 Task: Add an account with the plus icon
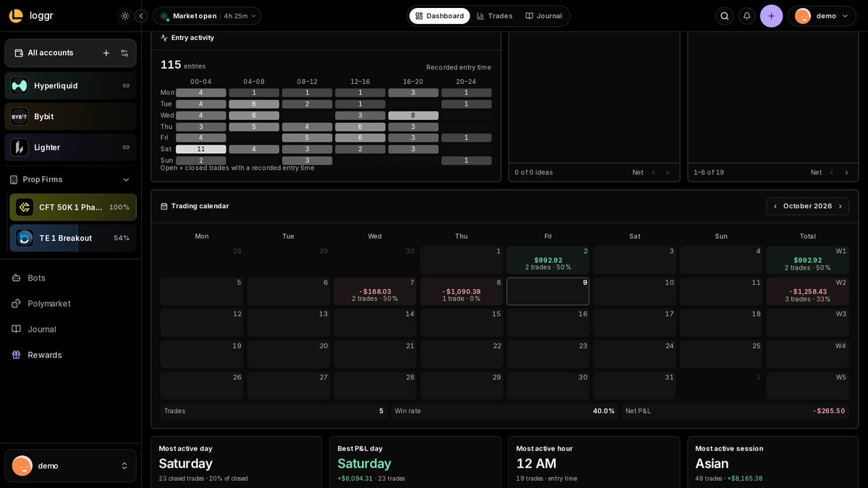pos(106,53)
